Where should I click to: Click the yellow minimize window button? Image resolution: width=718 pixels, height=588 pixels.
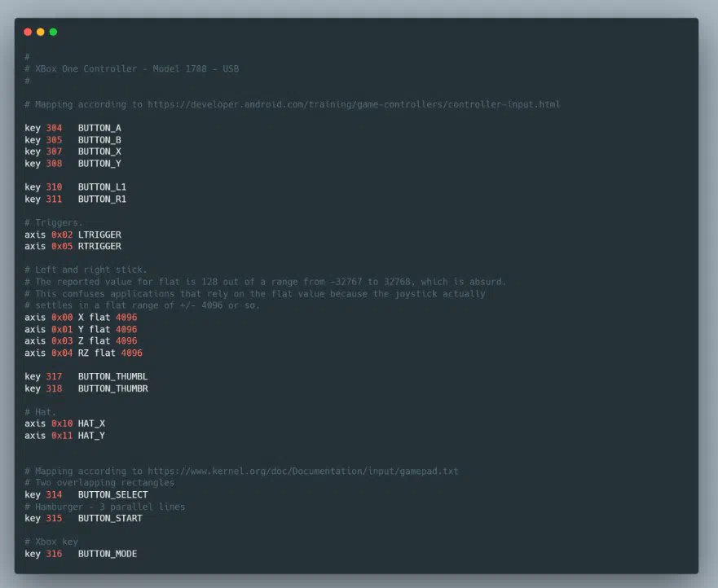[41, 32]
